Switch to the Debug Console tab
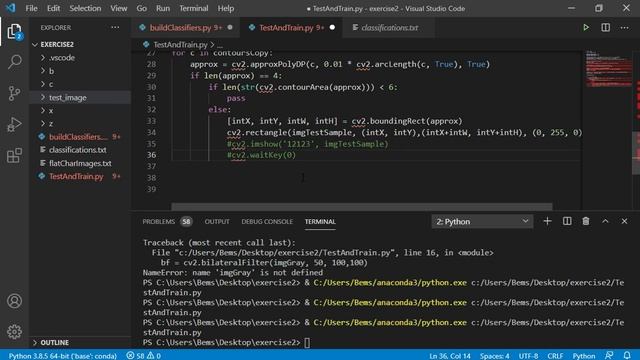Image resolution: width=640 pixels, height=360 pixels. click(267, 222)
